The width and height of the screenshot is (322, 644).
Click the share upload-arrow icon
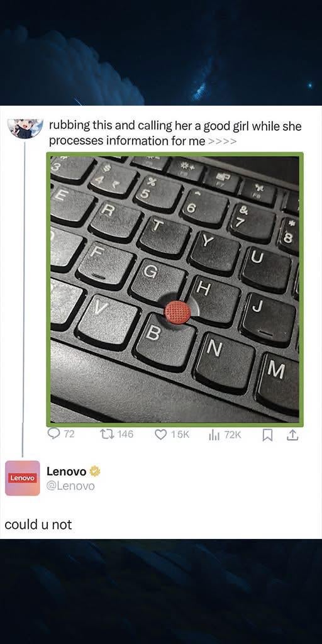point(292,435)
